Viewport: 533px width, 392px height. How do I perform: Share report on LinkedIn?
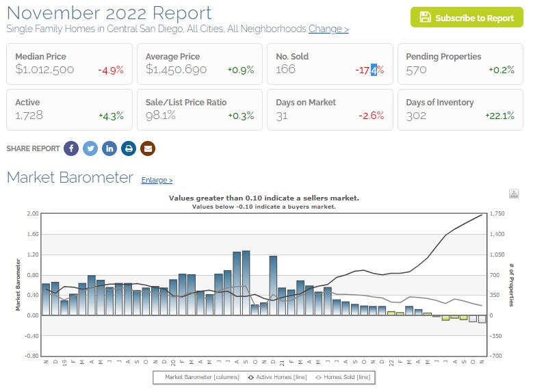point(109,148)
